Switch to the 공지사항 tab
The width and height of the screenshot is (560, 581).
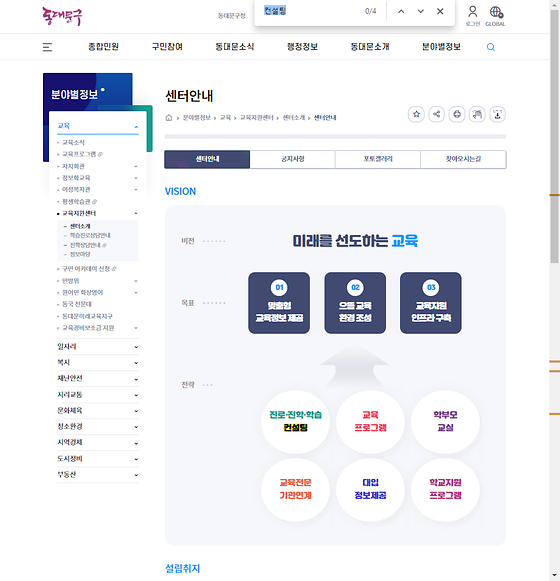292,159
